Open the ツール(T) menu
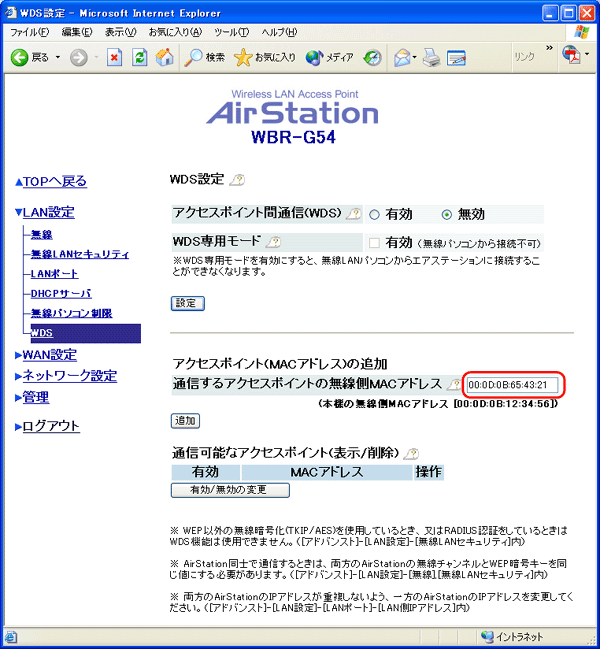This screenshot has height=649, width=600. click(x=231, y=32)
